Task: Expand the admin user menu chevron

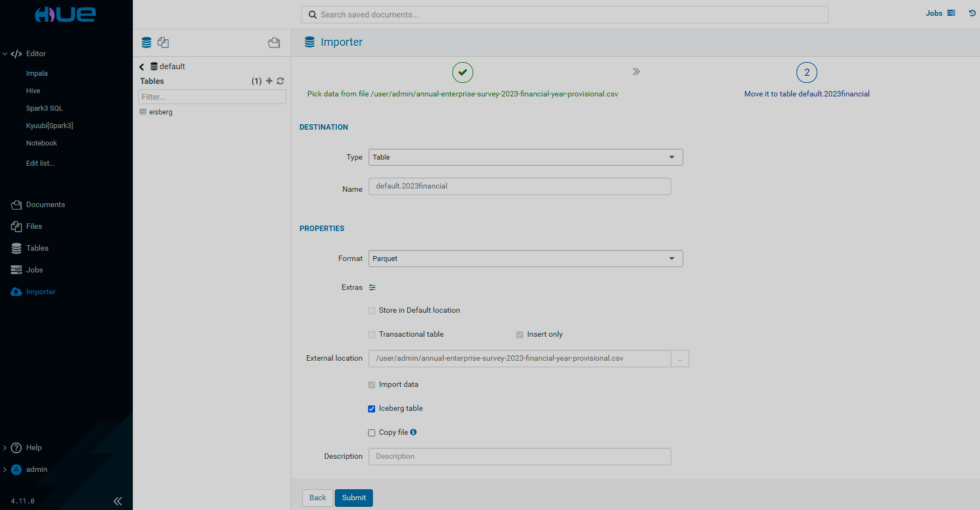Action: click(5, 470)
